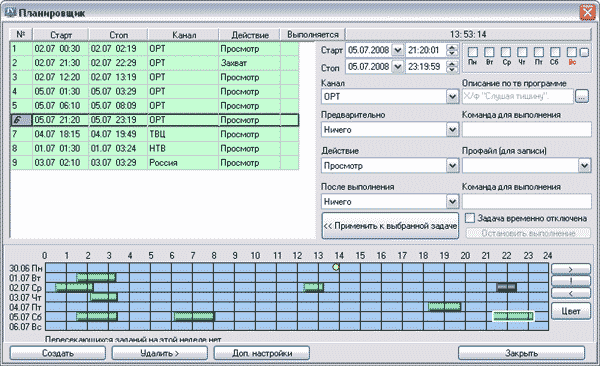Viewport: 600px width, 366px height.
Task: Click the Создать button
Action: (x=58, y=353)
